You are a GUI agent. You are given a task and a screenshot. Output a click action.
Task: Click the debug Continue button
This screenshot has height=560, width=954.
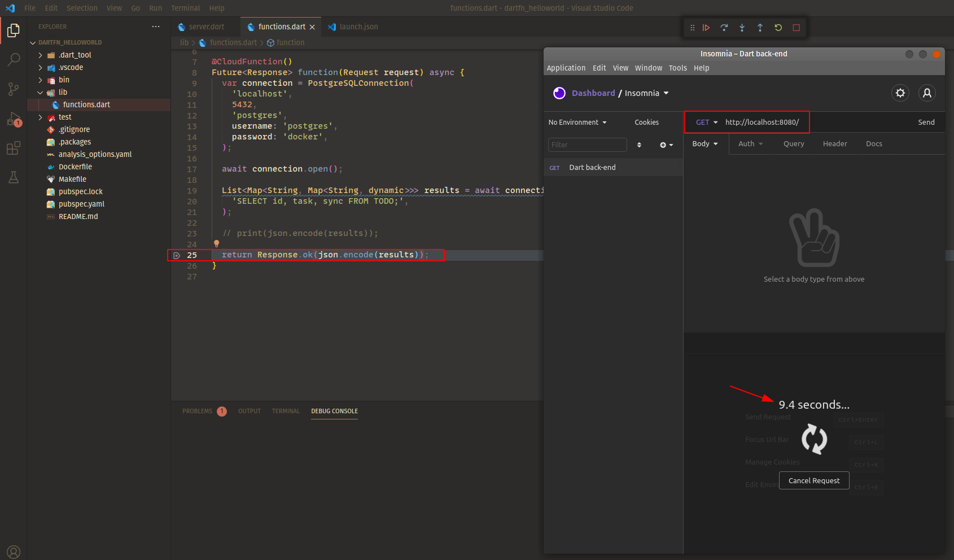tap(706, 28)
